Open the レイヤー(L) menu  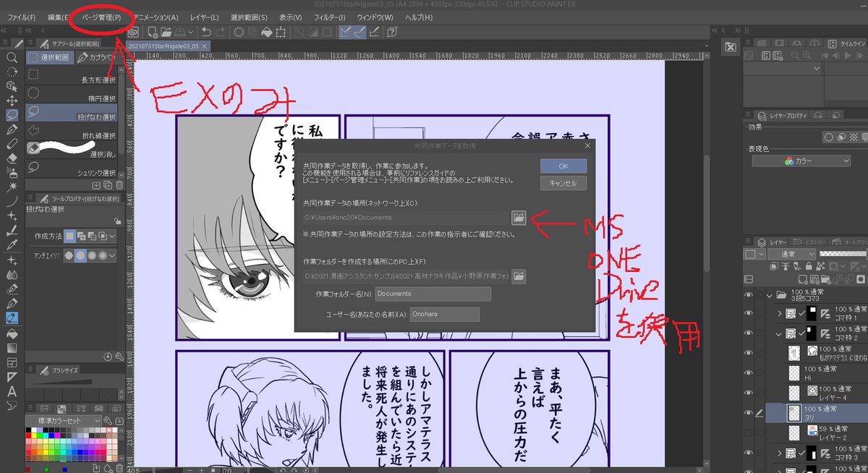tap(205, 17)
